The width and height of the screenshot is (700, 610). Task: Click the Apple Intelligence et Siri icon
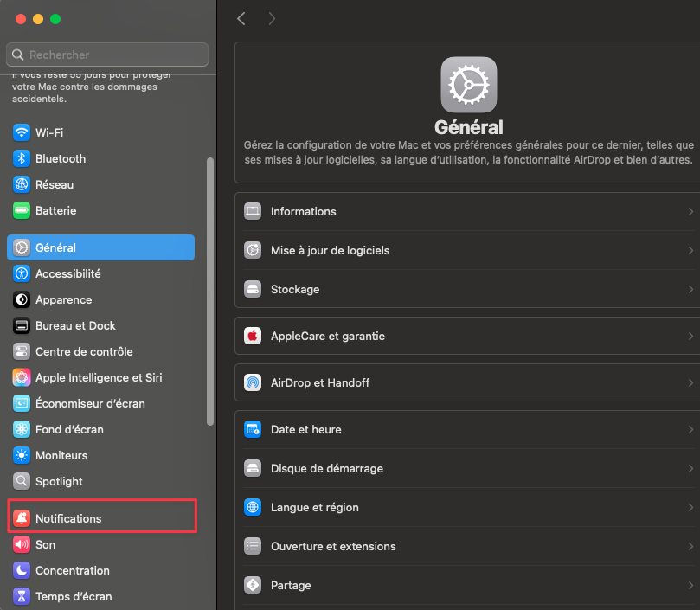point(22,377)
